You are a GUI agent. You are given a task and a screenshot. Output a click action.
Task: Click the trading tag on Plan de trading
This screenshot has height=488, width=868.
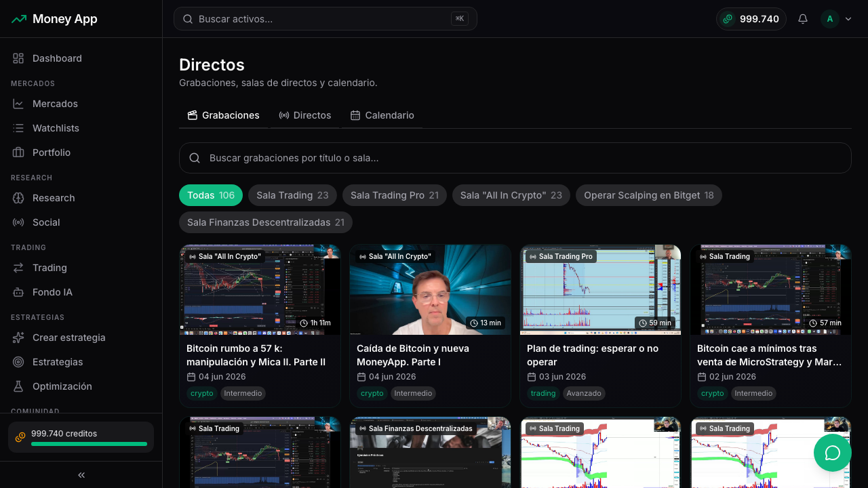[x=543, y=393]
